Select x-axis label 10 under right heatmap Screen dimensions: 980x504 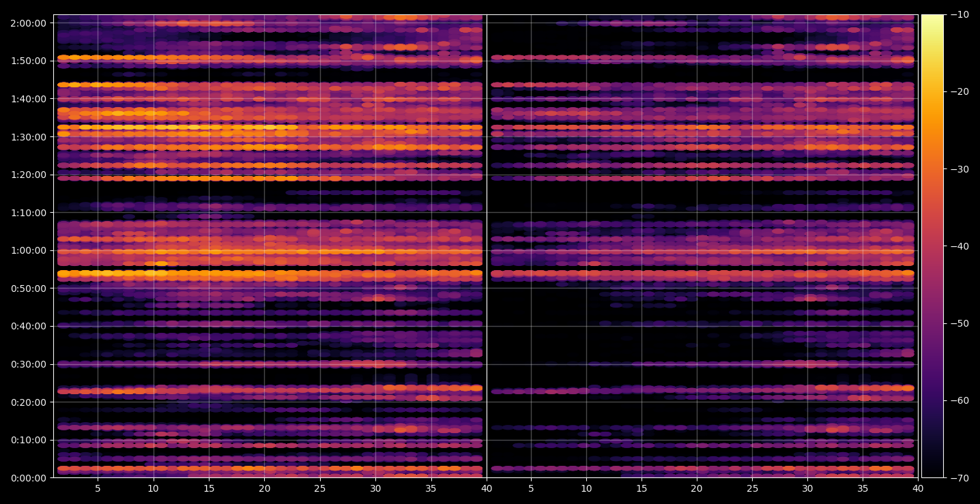[x=586, y=489]
